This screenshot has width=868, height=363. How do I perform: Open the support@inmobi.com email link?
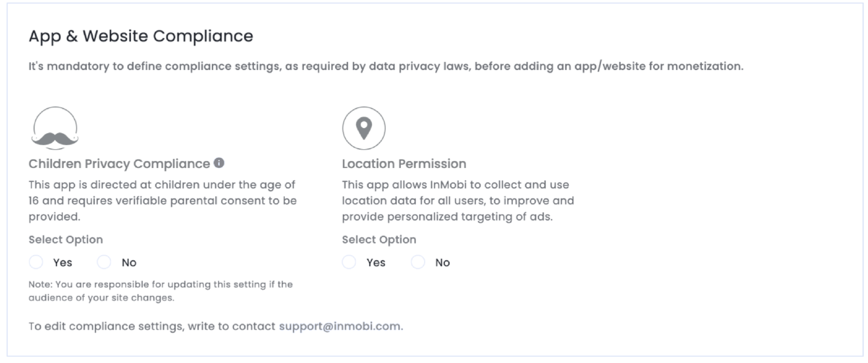pos(340,326)
